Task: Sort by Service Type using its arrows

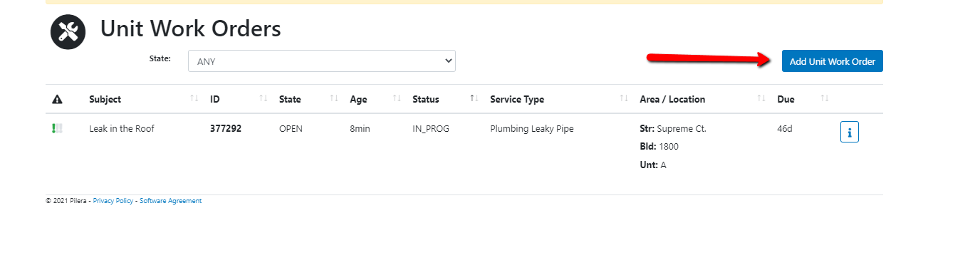Action: (x=624, y=99)
